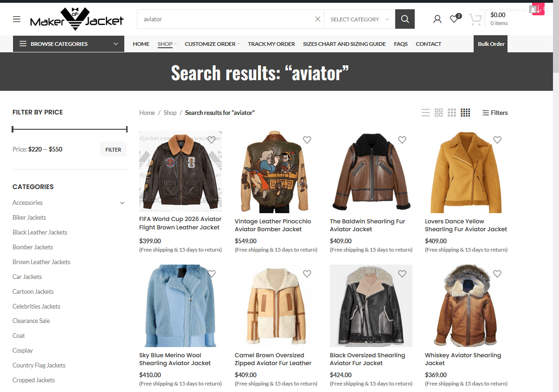Clear the search text with the X icon

(x=318, y=19)
